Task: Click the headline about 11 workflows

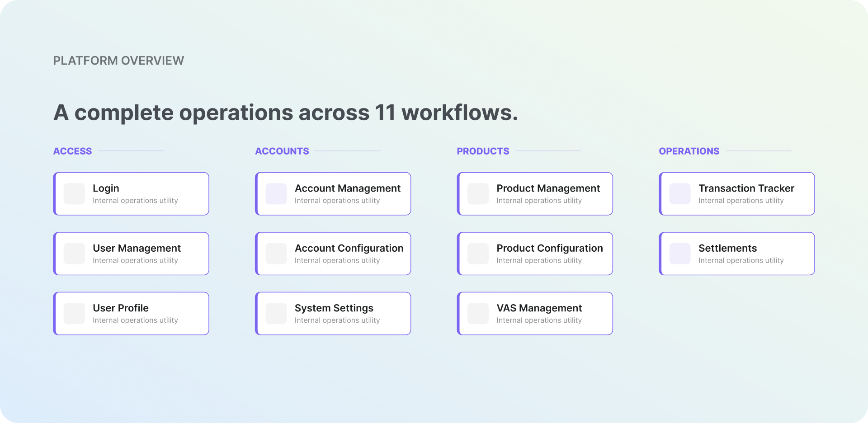Action: (286, 113)
